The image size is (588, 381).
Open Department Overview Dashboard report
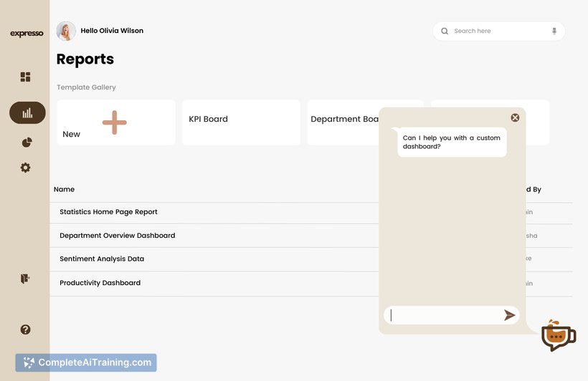tap(118, 236)
